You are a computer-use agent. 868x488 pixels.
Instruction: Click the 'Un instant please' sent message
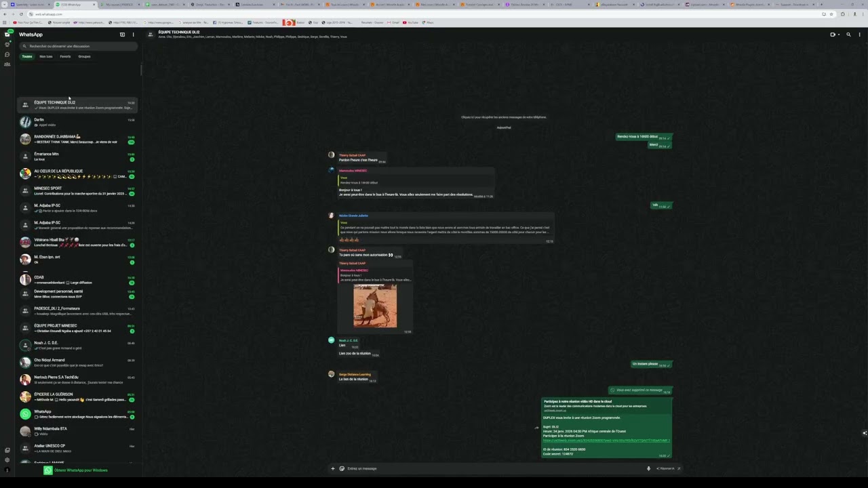(652, 364)
